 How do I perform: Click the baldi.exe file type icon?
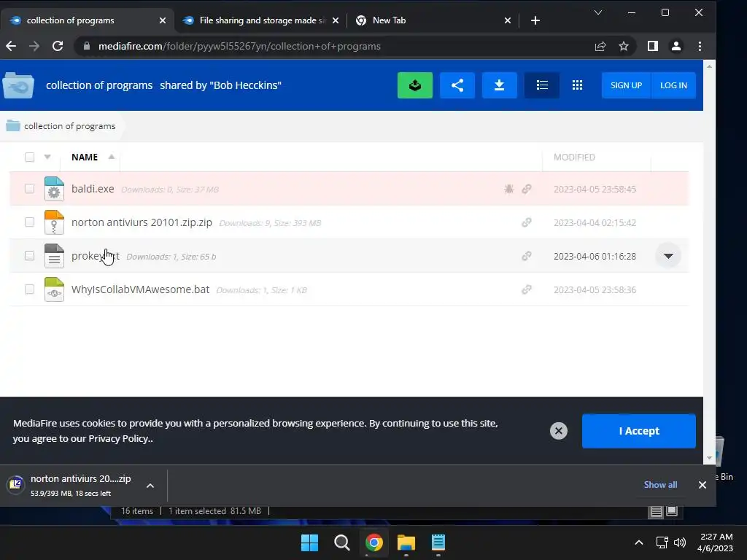[x=54, y=189]
